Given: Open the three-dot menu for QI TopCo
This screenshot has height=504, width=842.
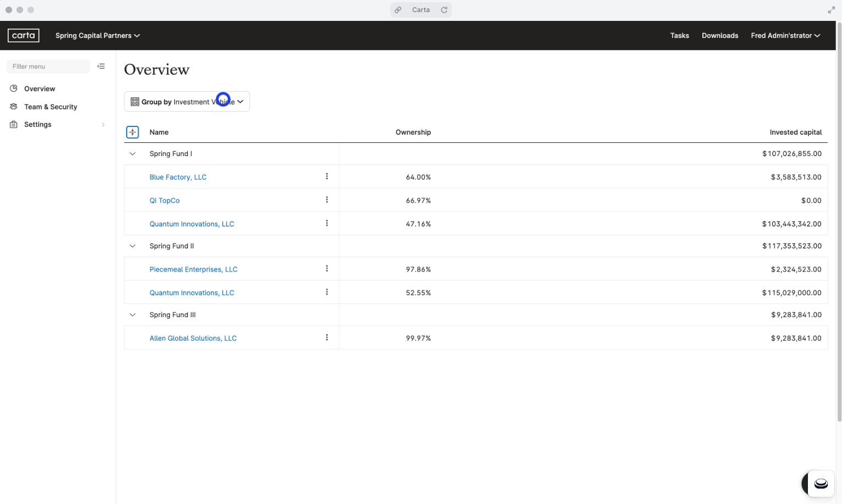Looking at the screenshot, I should [327, 200].
